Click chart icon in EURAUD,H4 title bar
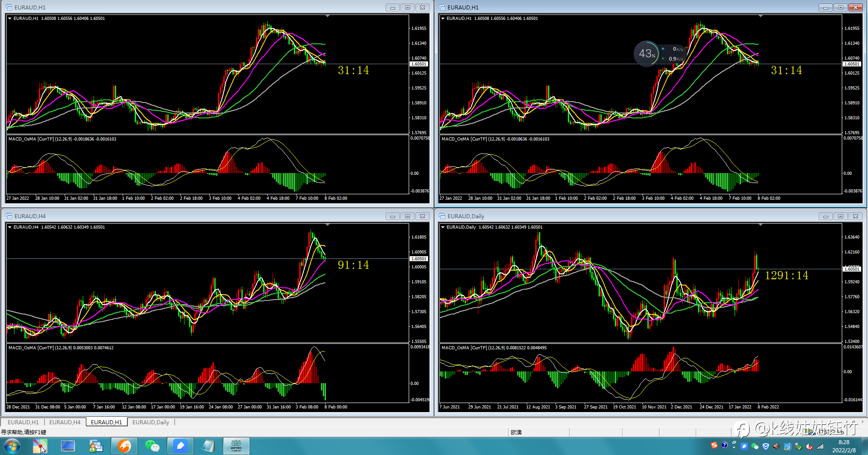 click(9, 216)
